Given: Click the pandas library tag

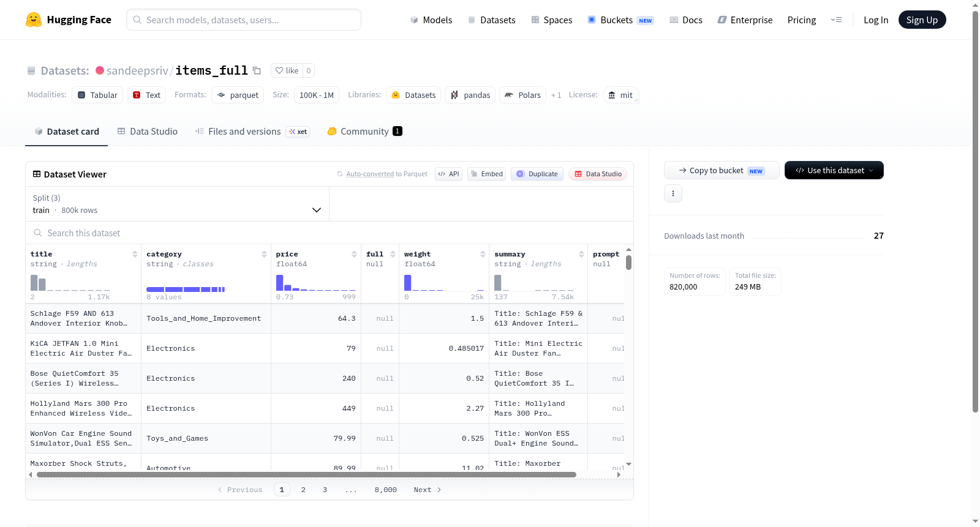Looking at the screenshot, I should point(470,95).
